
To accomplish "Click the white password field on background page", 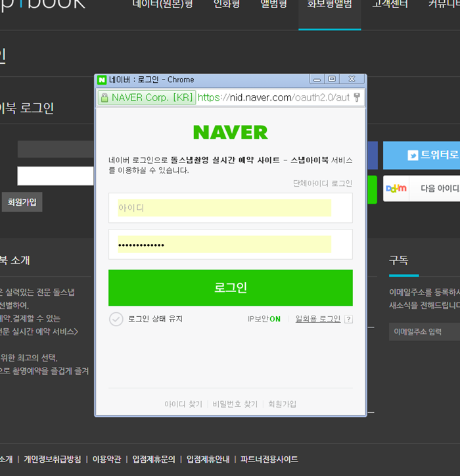I will pos(55,176).
